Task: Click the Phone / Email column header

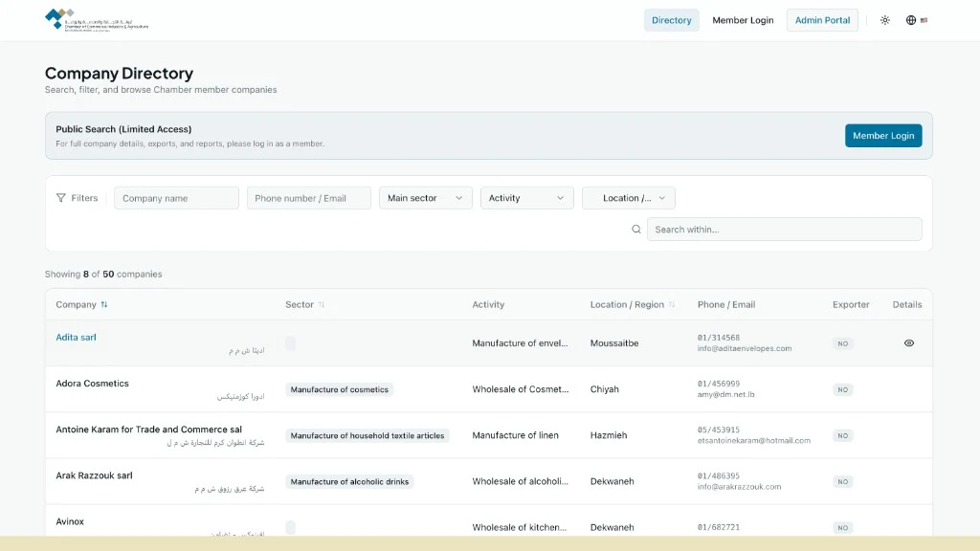Action: click(726, 305)
